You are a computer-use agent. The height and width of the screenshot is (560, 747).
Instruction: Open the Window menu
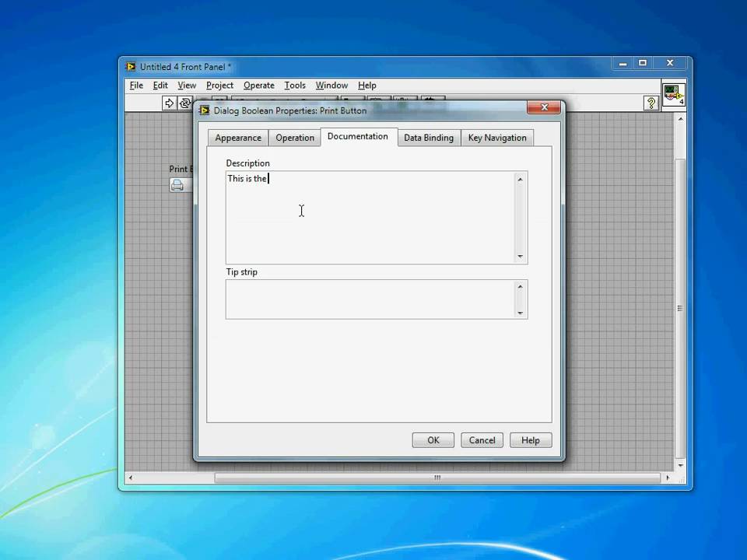(x=331, y=86)
